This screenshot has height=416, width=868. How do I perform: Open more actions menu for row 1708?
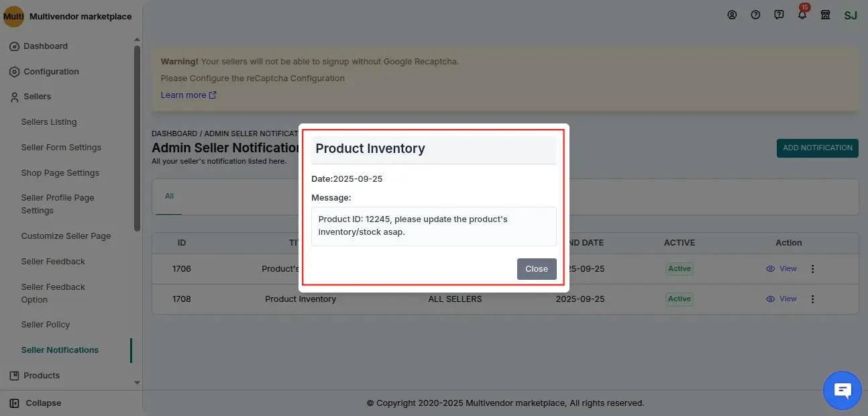pyautogui.click(x=812, y=299)
